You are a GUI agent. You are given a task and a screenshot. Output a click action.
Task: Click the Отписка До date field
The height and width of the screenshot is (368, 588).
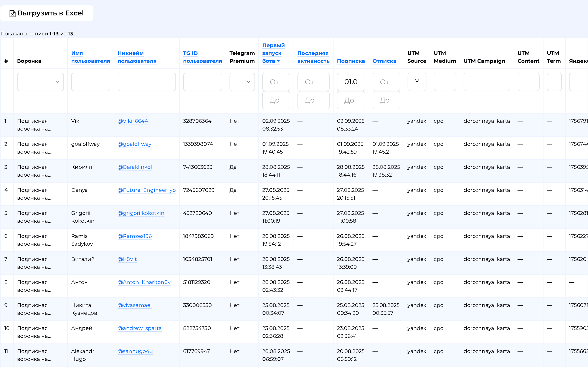pyautogui.click(x=386, y=100)
